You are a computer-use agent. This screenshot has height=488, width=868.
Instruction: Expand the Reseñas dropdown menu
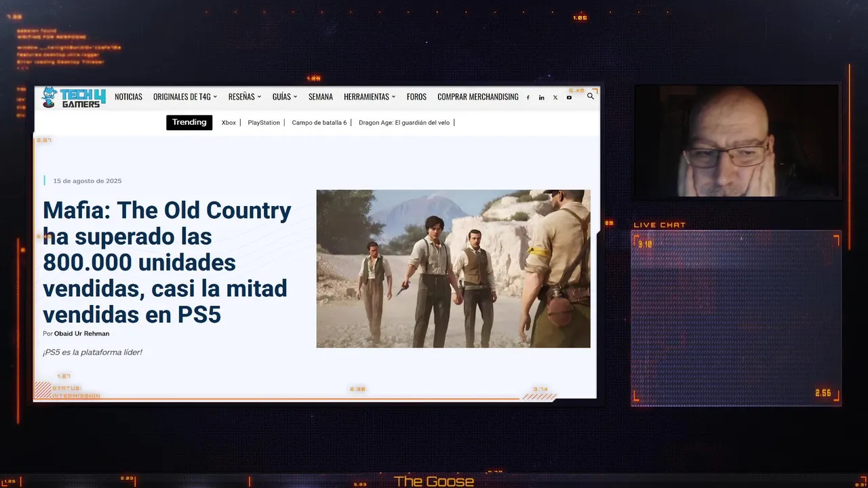245,97
